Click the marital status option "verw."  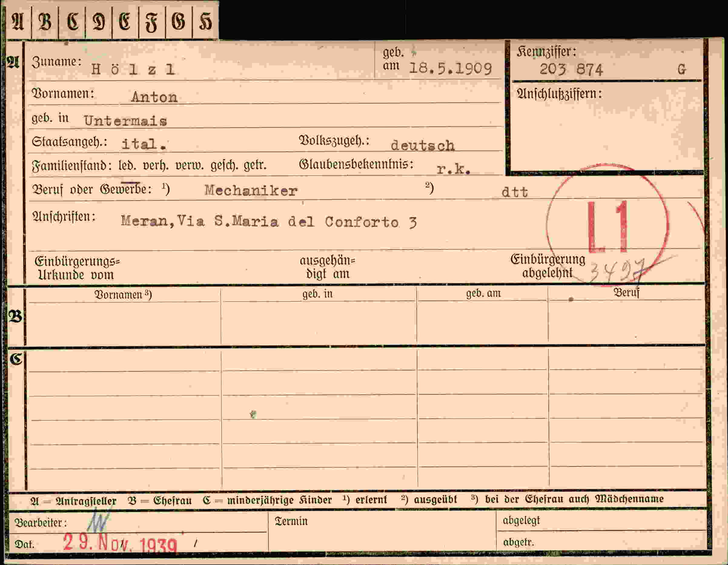click(x=189, y=165)
